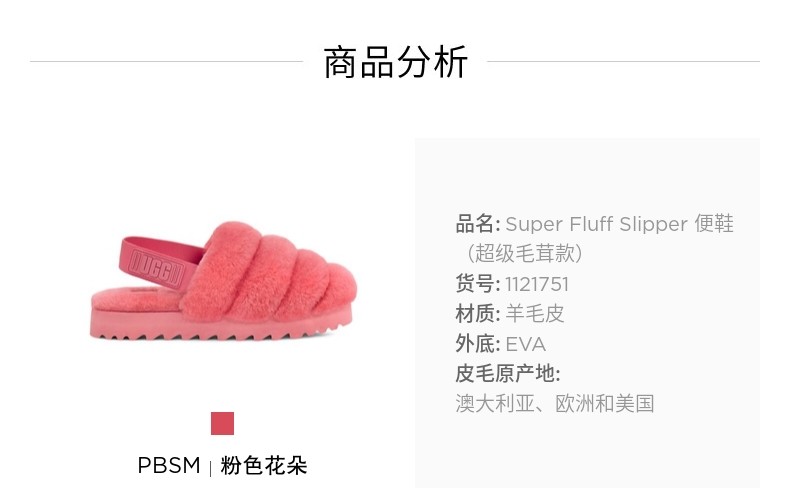This screenshot has height=488, width=790.
Task: Click the 便鞋 text in product name
Action: (x=714, y=224)
